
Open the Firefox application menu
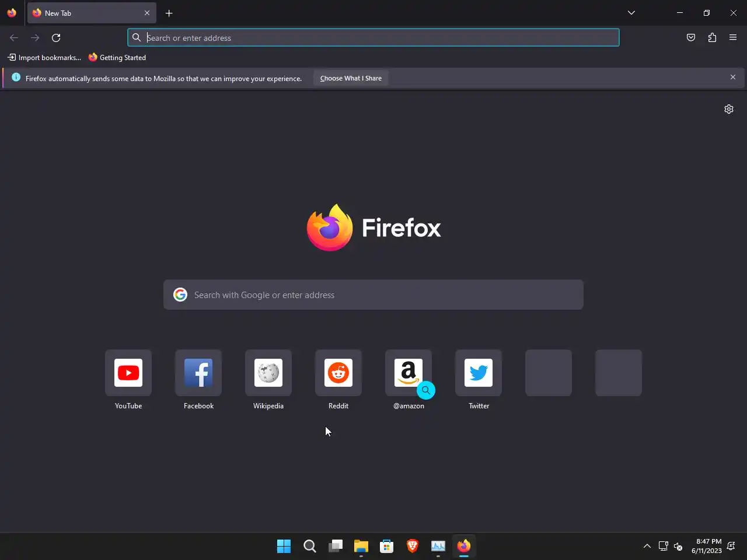pos(733,38)
